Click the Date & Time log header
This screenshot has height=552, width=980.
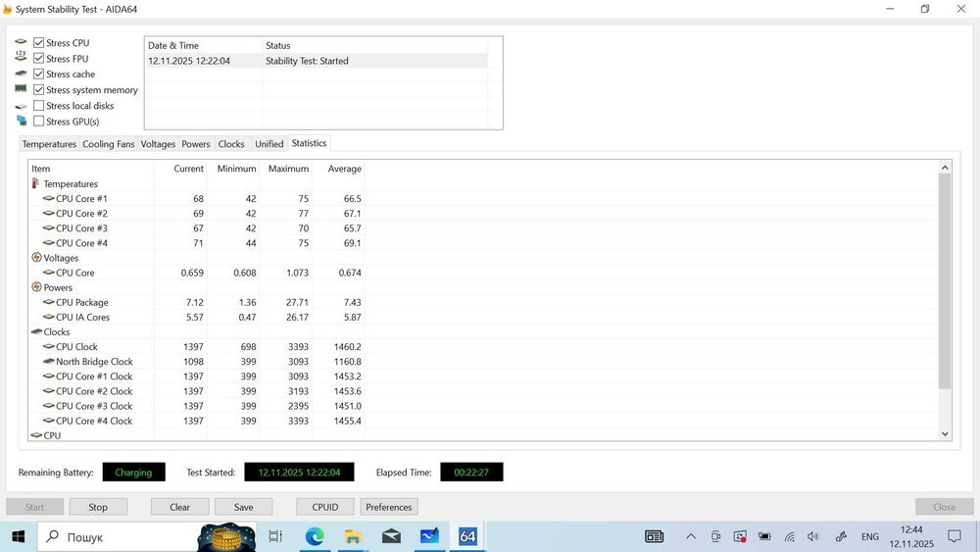pos(204,46)
